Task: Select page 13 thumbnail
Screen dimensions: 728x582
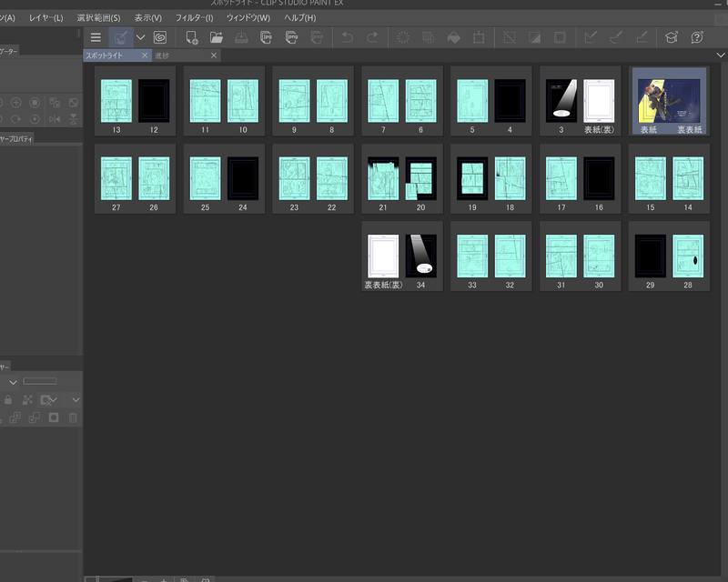Action: pos(116,101)
